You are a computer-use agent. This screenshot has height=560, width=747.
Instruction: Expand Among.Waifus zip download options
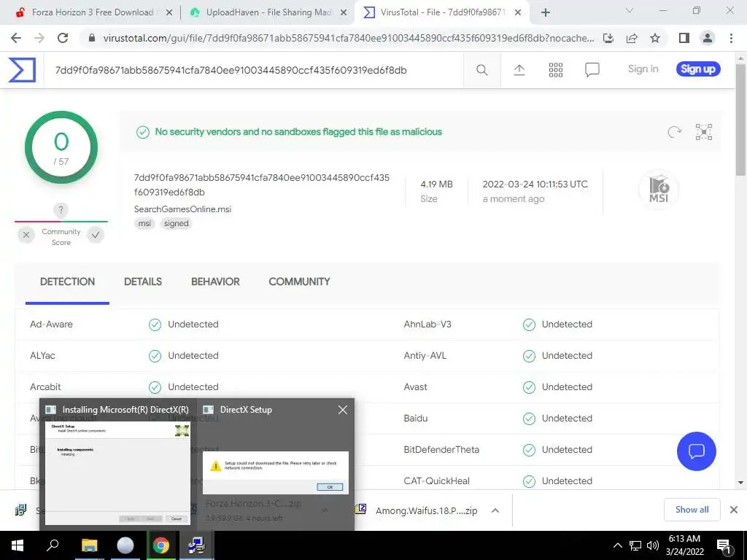pyautogui.click(x=495, y=510)
